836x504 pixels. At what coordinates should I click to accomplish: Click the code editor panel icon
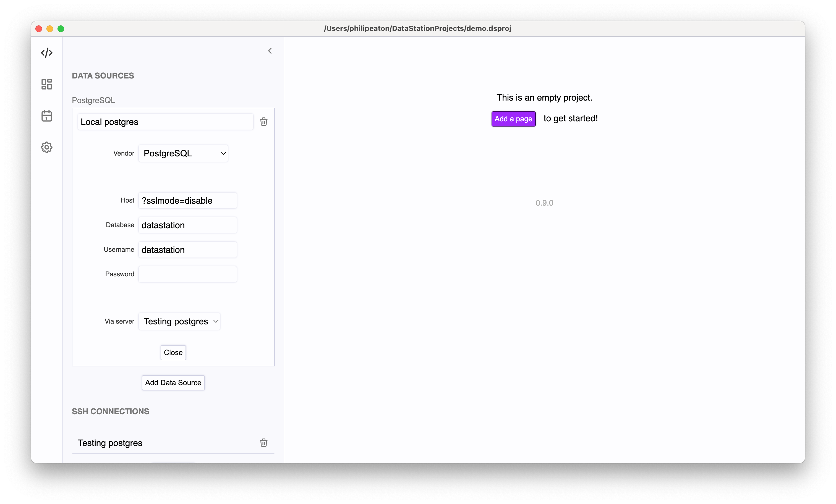46,53
